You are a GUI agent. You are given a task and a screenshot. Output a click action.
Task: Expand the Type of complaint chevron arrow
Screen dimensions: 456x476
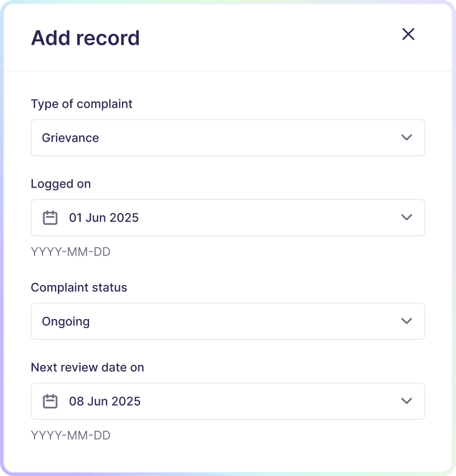point(406,138)
